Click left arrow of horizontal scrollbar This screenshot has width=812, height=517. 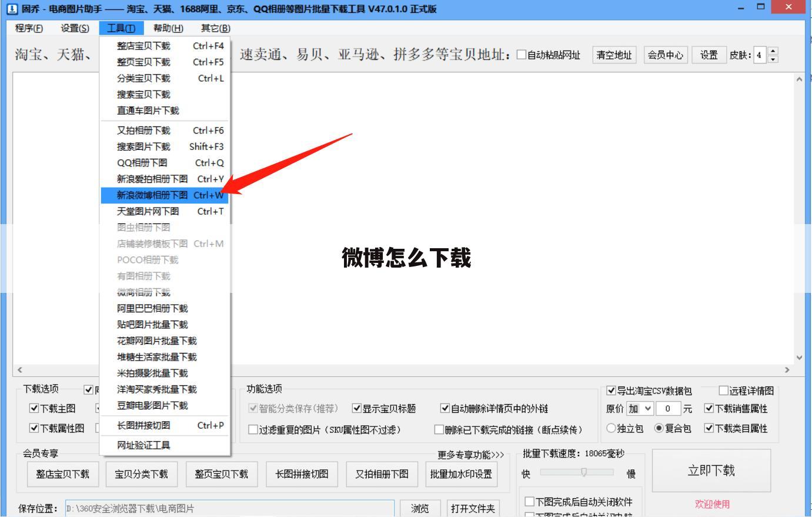pyautogui.click(x=19, y=369)
